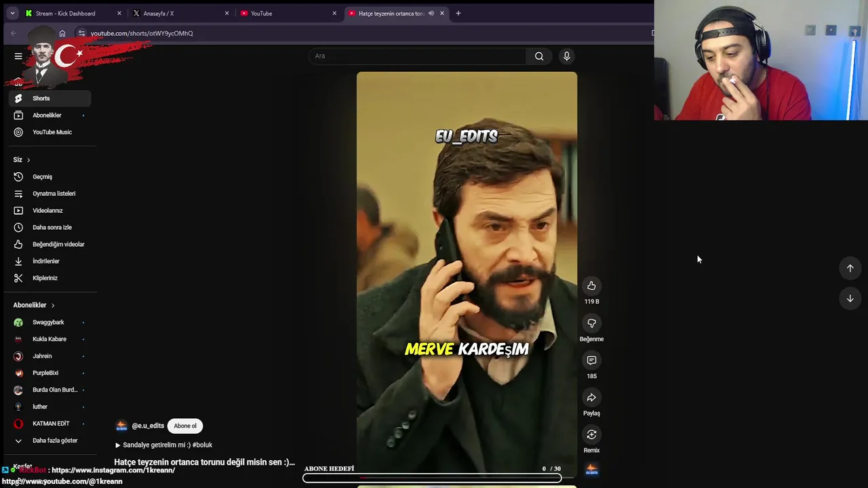
Task: Open a new browser tab
Action: tap(458, 14)
